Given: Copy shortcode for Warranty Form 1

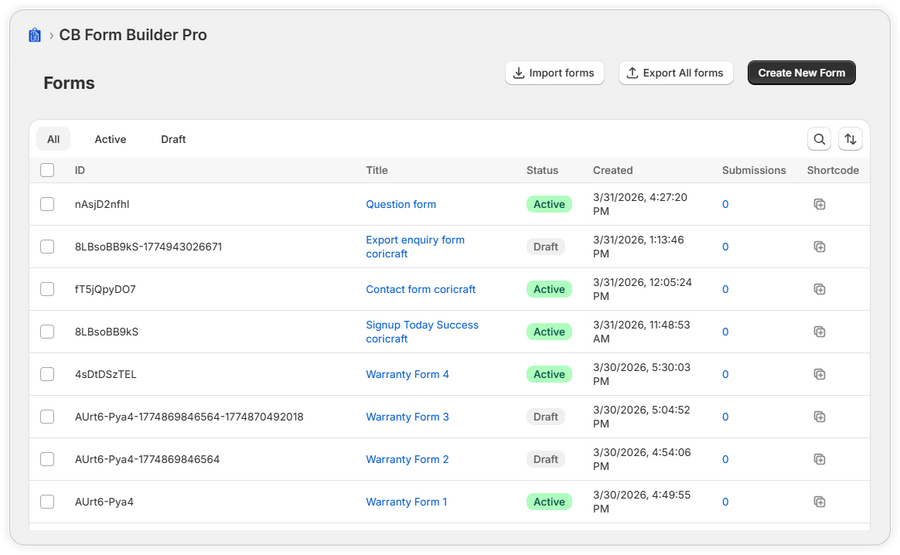Looking at the screenshot, I should tap(819, 502).
